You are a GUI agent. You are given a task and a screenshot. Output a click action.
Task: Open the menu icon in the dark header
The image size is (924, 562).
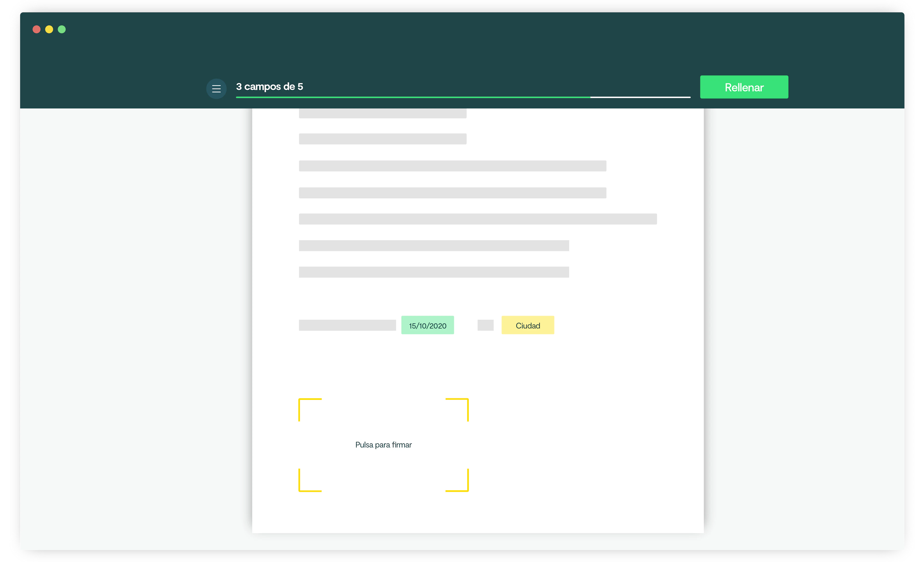click(x=216, y=89)
